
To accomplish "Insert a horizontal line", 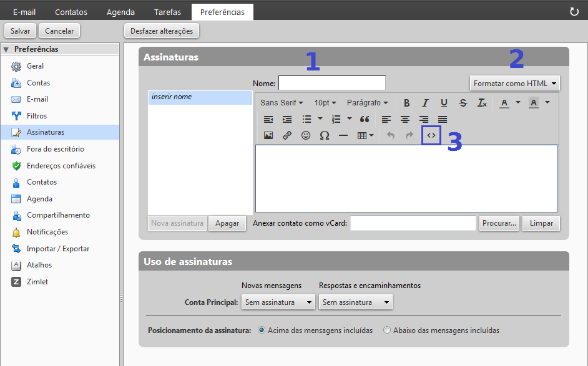I will pos(343,135).
